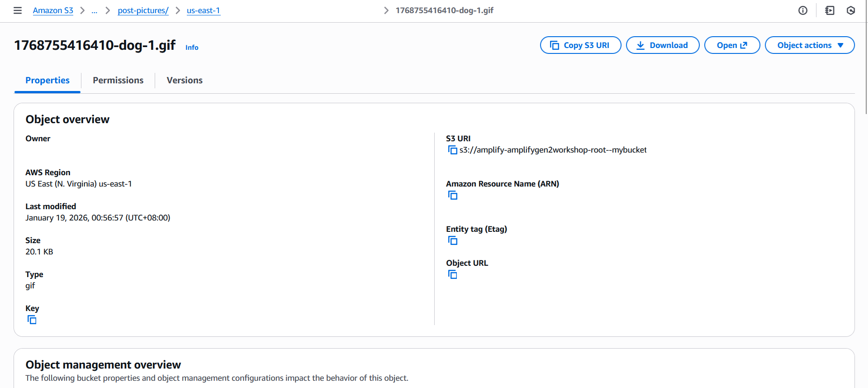Click the breadcrumb text 1768755416410-dog-1.gif
The height and width of the screenshot is (388, 868).
tap(445, 10)
